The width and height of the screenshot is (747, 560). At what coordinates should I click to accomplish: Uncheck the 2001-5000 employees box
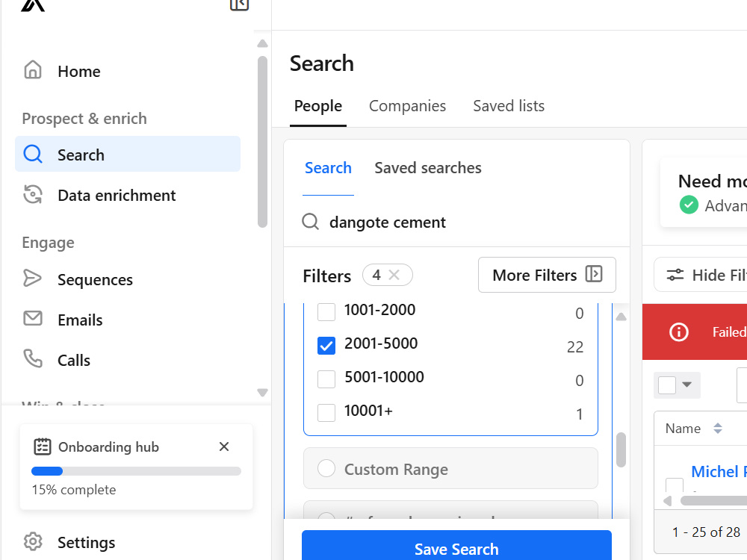coord(326,346)
